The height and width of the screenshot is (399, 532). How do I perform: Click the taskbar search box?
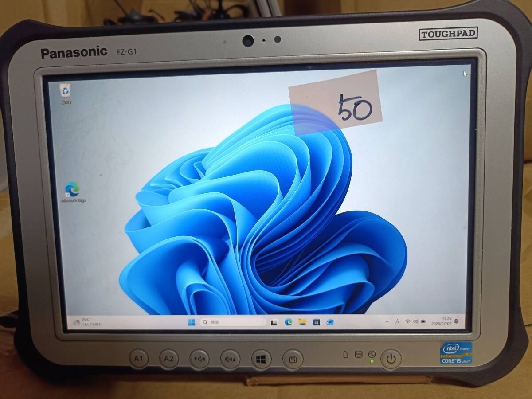[233, 322]
